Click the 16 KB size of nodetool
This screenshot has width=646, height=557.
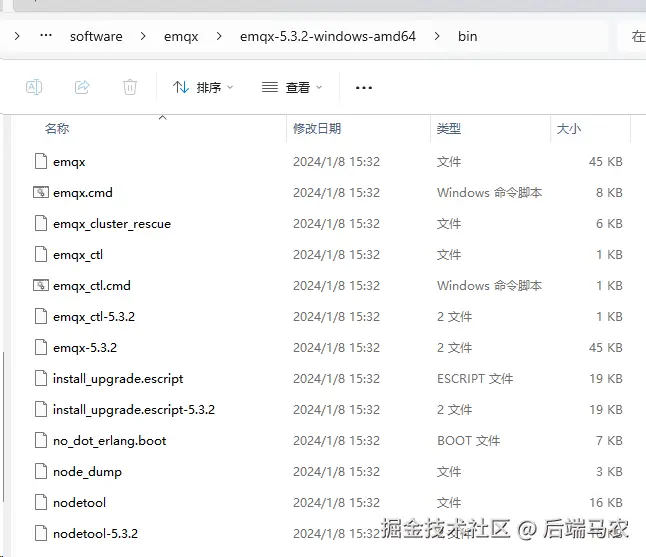(x=606, y=502)
